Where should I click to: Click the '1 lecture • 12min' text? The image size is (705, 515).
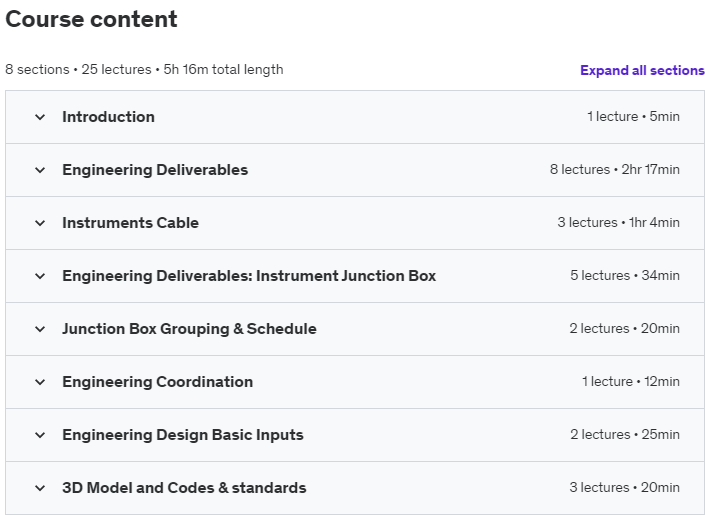(x=631, y=382)
